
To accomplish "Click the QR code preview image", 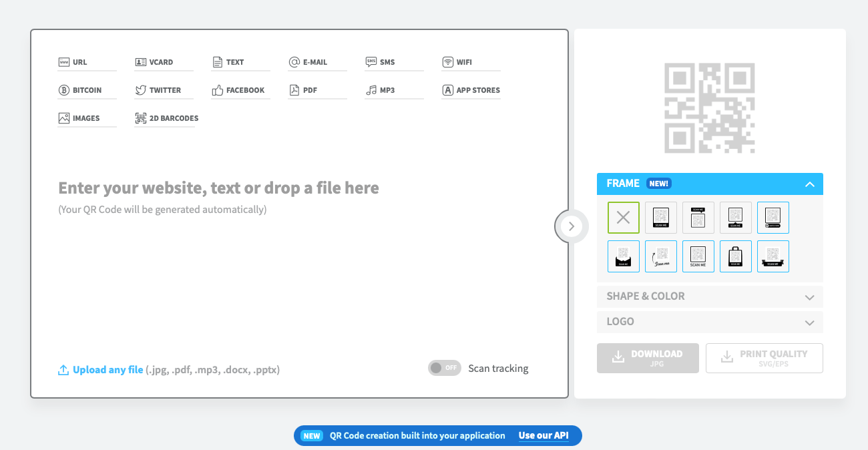I will 710,108.
